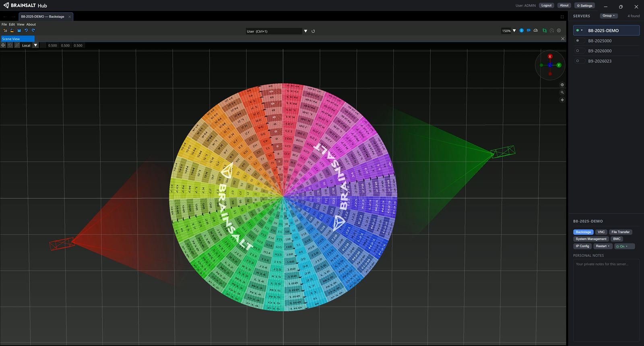Close the B8-2025-DEMO Backstage tab
The width and height of the screenshot is (644, 346).
(x=70, y=16)
